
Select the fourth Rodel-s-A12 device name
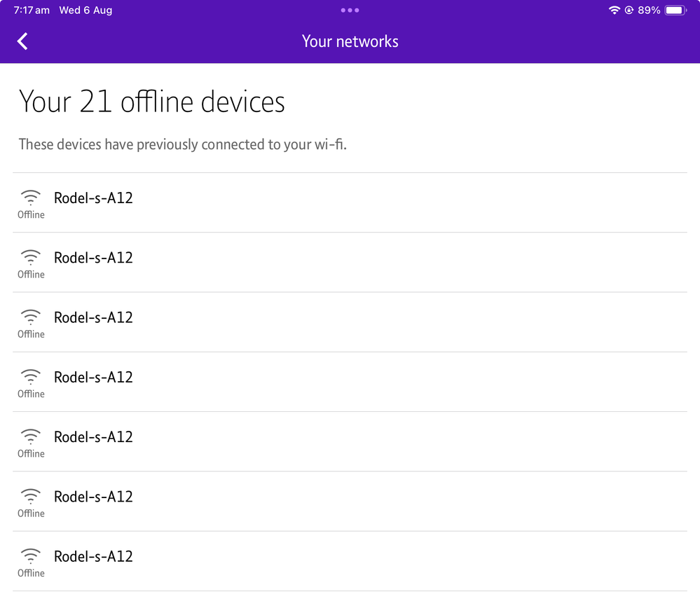[x=93, y=377]
